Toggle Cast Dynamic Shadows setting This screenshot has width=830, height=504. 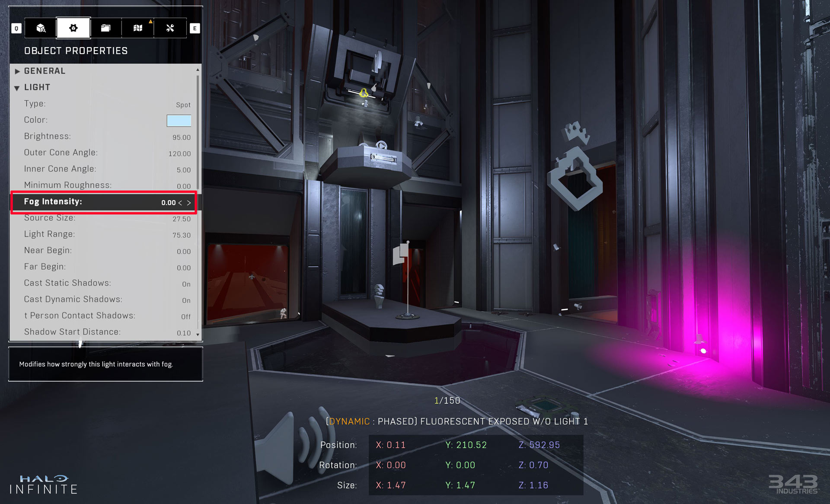tap(186, 300)
